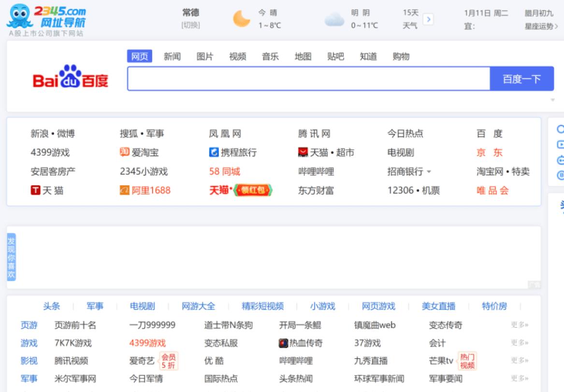Select the 新闻 search tab
Image resolution: width=564 pixels, height=392 pixels.
click(173, 56)
